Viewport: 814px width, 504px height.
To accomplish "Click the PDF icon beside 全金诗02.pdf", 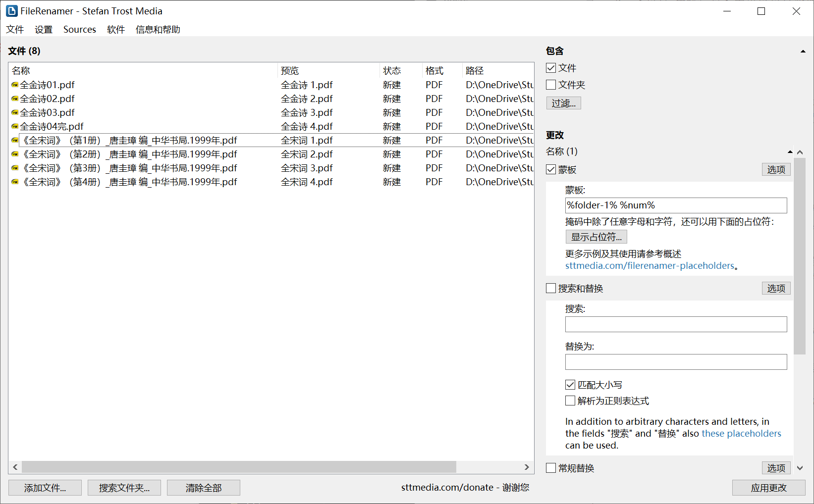I will [x=15, y=99].
